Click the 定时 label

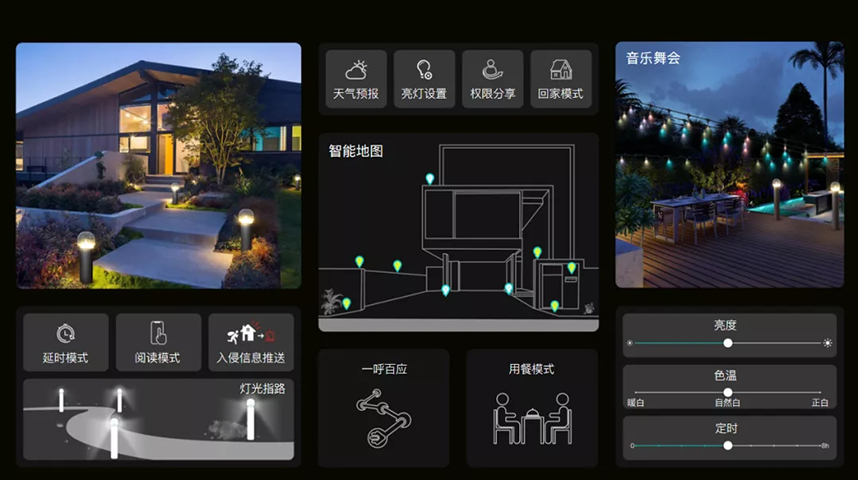(x=726, y=428)
